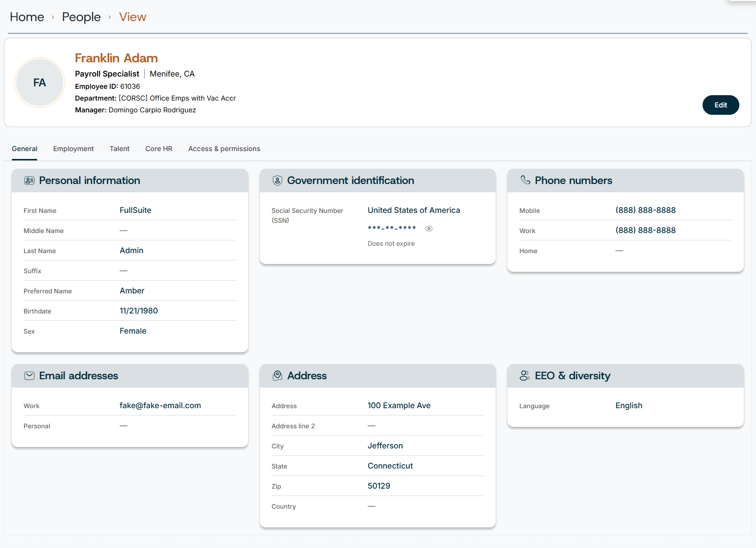This screenshot has width=756, height=548.
Task: Click the Phone numbers handset icon
Action: [525, 180]
